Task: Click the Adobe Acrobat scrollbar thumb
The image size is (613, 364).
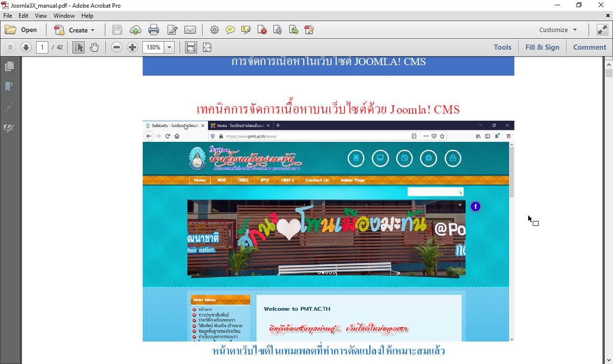Action: pos(609,73)
